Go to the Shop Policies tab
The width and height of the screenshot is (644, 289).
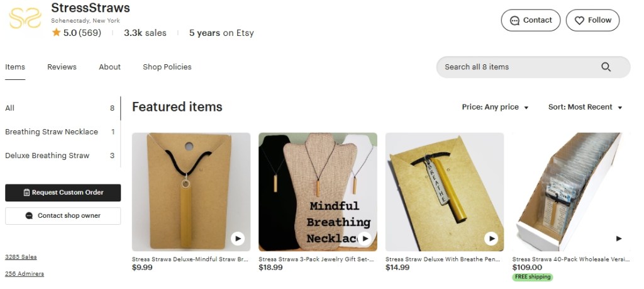pyautogui.click(x=167, y=67)
